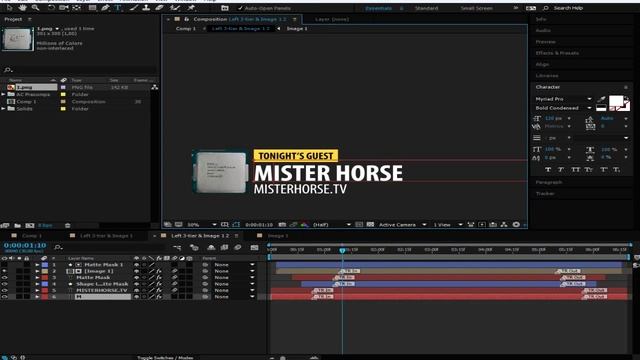Click the workspace folder icon in toolbar
Screen dimensions: 640x360
(x=224, y=8)
